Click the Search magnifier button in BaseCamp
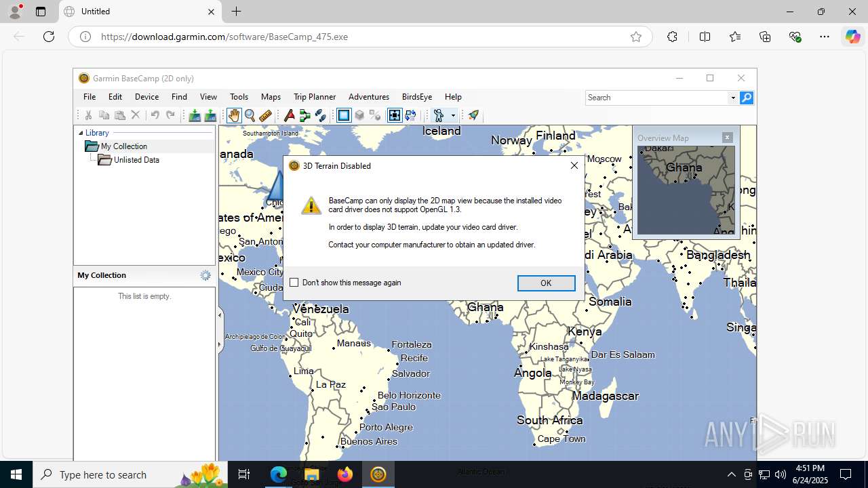 click(747, 98)
